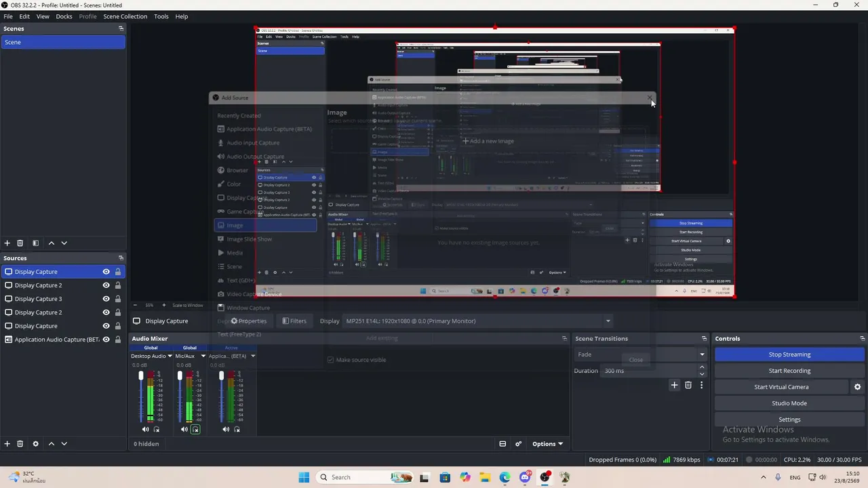Remove transition using Scene Transitions trash icon
The width and height of the screenshot is (868, 488).
point(688,385)
